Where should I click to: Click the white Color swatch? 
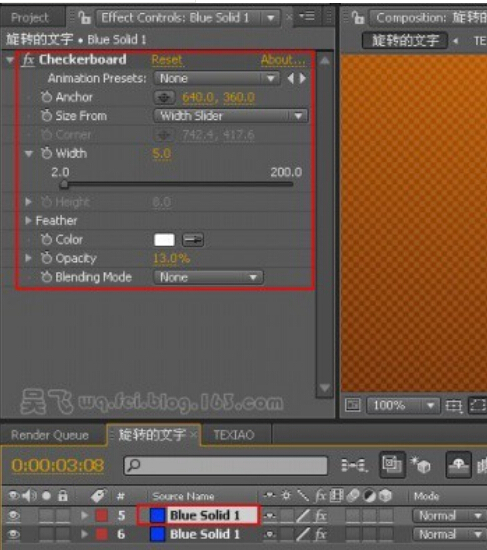(164, 240)
